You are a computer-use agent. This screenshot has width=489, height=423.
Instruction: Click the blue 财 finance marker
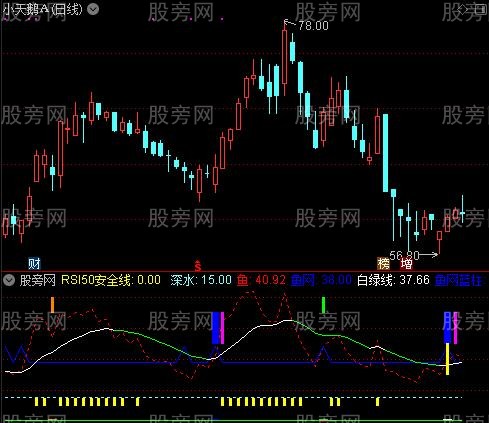[34, 264]
